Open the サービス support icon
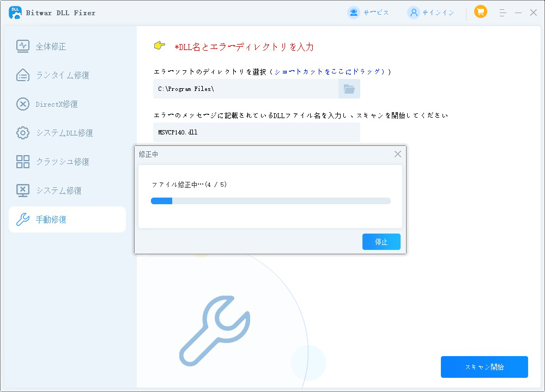 (x=354, y=13)
